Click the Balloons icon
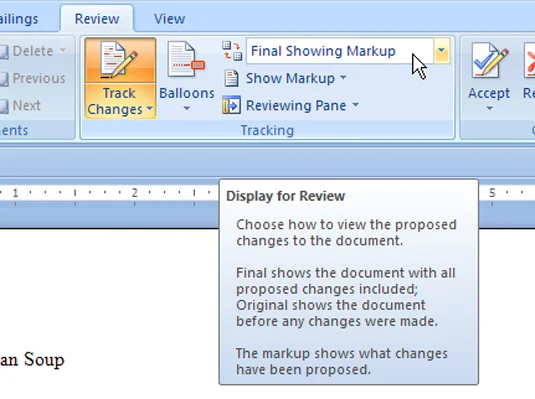This screenshot has width=535, height=399. click(x=186, y=59)
